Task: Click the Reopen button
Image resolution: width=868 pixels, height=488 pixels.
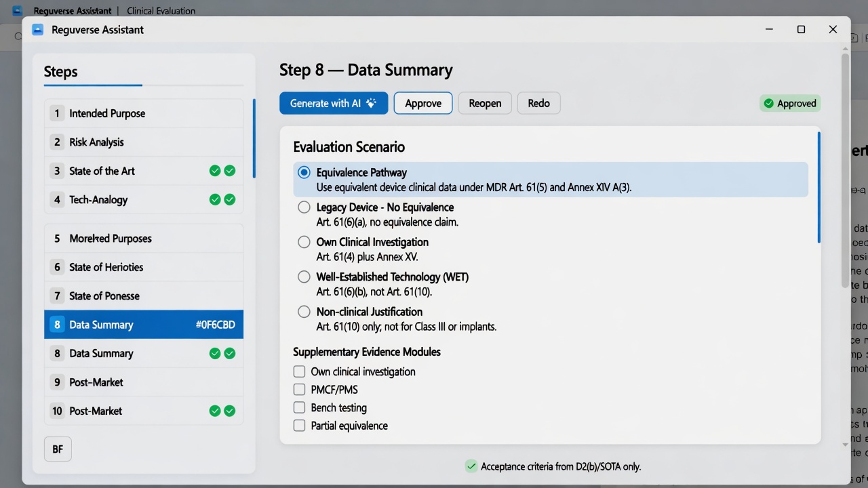Action: (485, 103)
